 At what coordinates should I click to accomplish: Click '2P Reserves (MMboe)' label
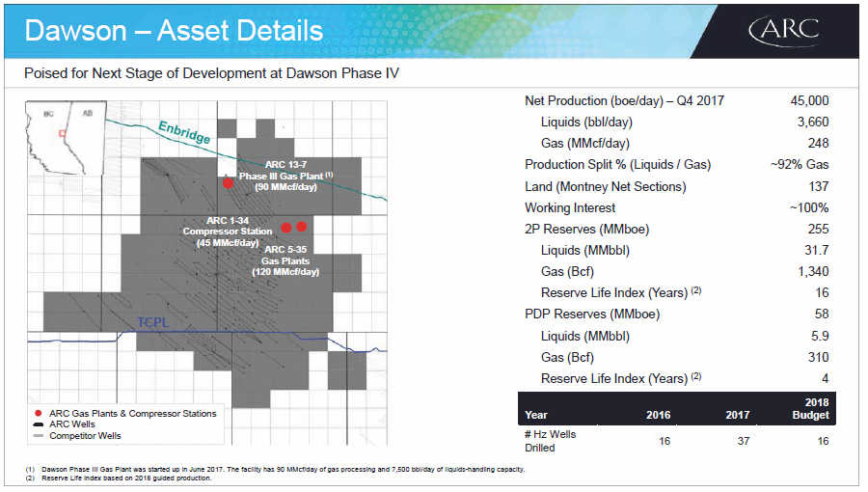tap(586, 230)
